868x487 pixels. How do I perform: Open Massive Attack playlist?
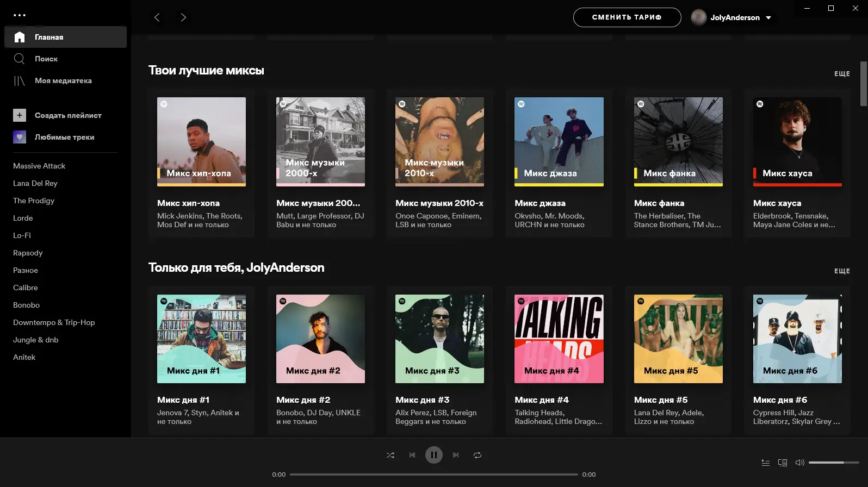(x=39, y=166)
